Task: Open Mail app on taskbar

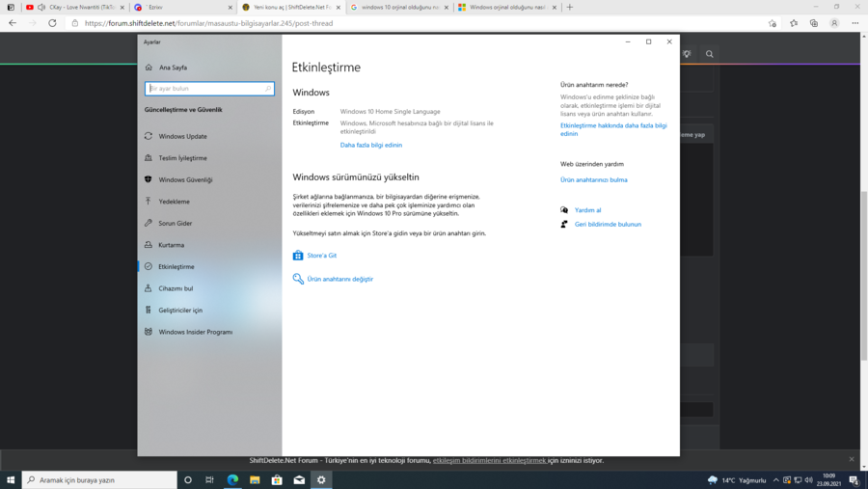Action: coord(299,479)
